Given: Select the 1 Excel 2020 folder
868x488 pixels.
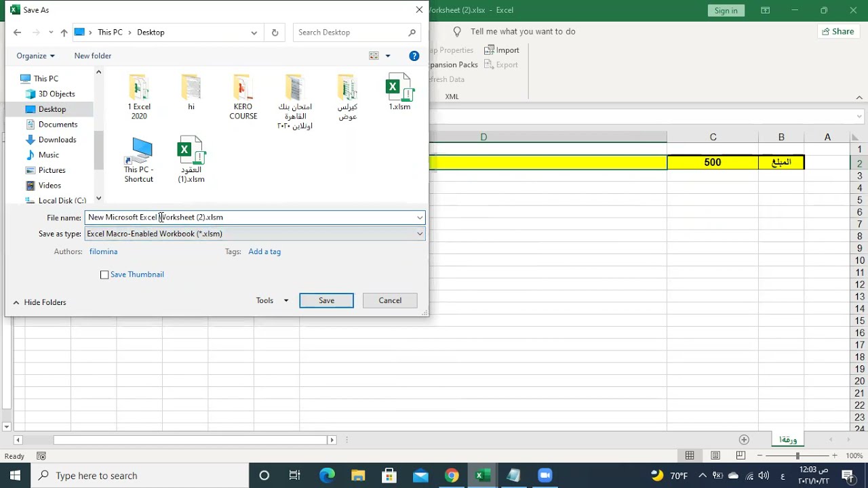Looking at the screenshot, I should [x=139, y=97].
